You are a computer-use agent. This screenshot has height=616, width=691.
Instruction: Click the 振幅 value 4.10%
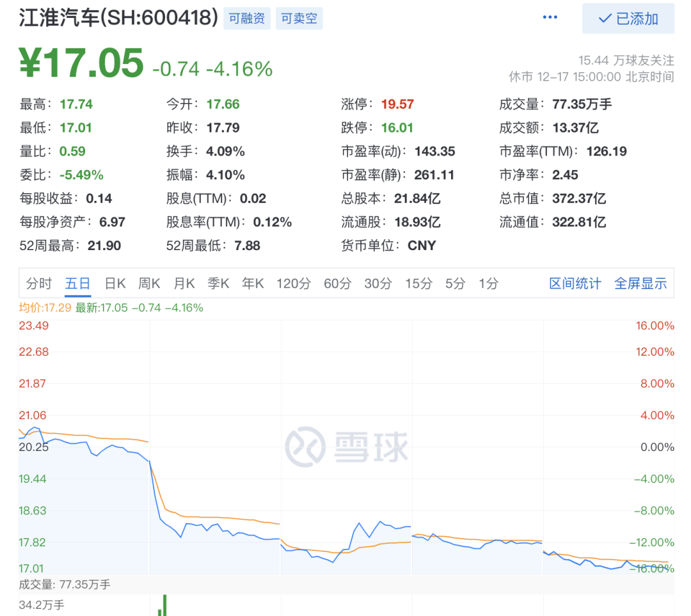pos(225,175)
